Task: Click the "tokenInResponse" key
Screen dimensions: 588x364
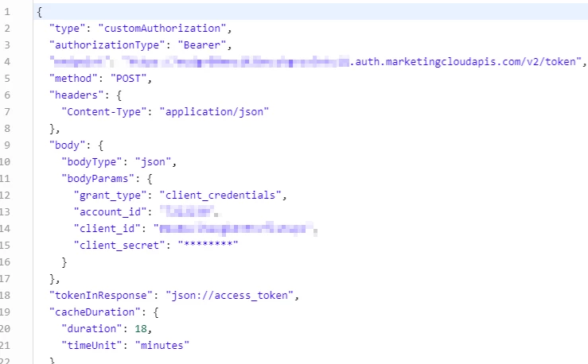Action: [101, 296]
